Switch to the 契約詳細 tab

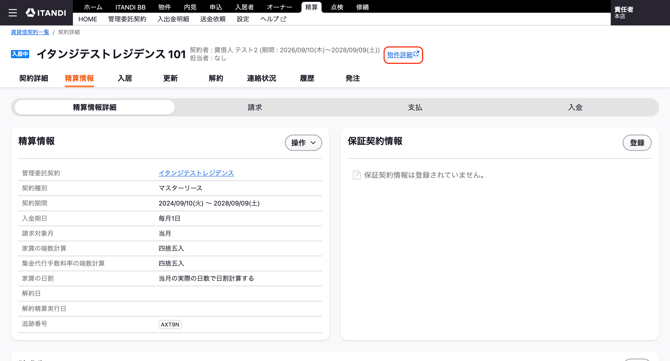[x=34, y=78]
